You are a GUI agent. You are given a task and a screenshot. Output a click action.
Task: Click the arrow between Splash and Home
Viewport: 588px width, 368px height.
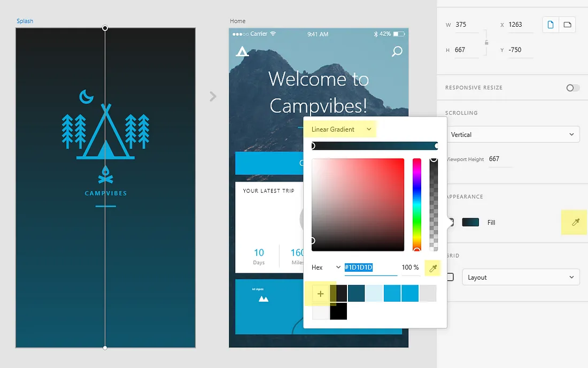click(x=213, y=96)
